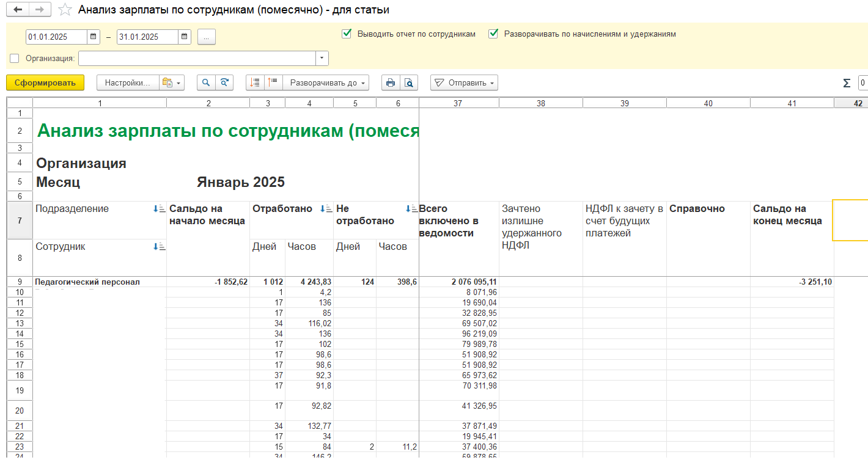Sort by the Отработано column icon
Screen dimensions: 868x460
coord(326,209)
